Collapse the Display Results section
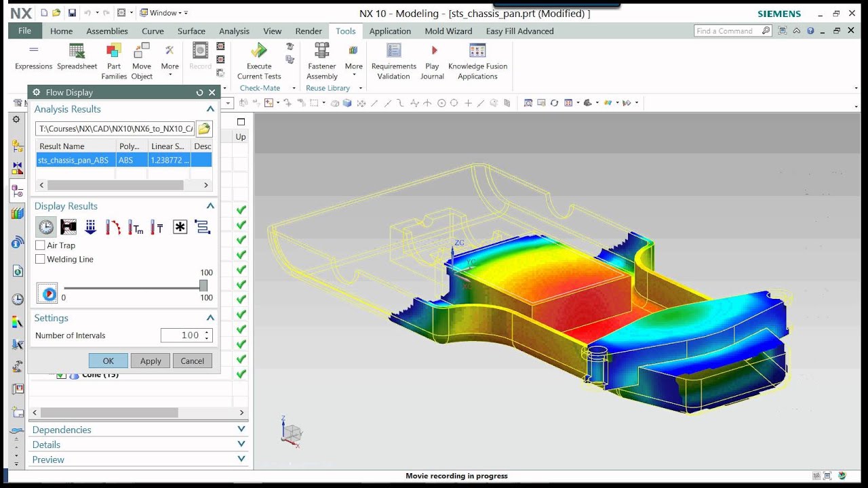Viewport: 868px width, 488px height. (210, 206)
